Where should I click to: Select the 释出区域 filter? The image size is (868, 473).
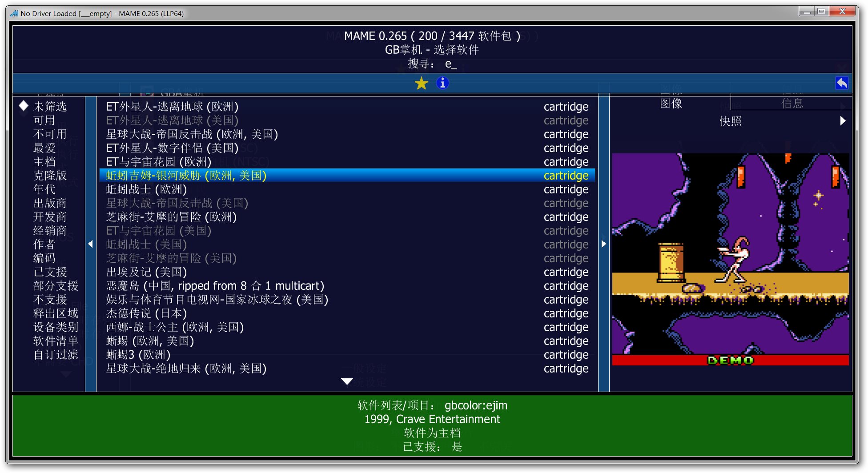[x=56, y=313]
